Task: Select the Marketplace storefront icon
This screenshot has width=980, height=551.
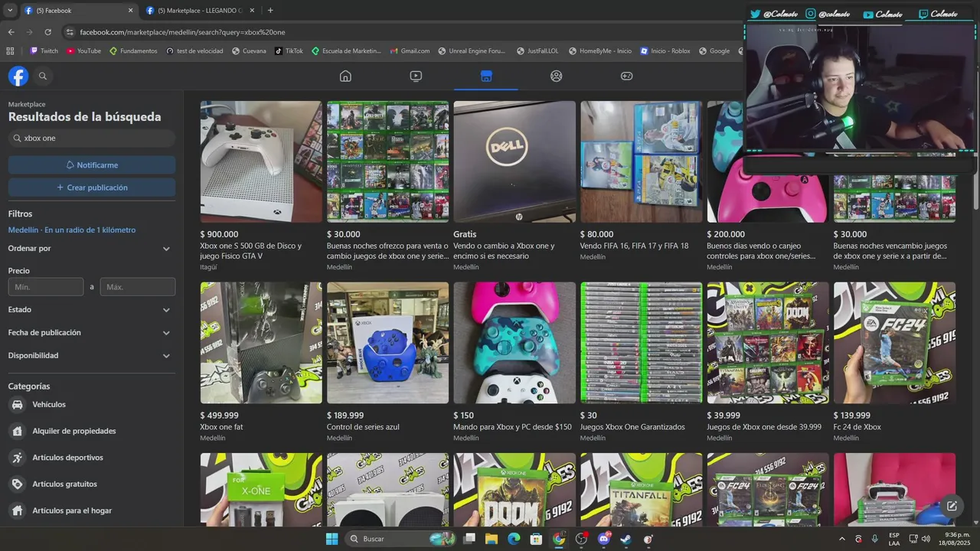Action: tap(486, 76)
